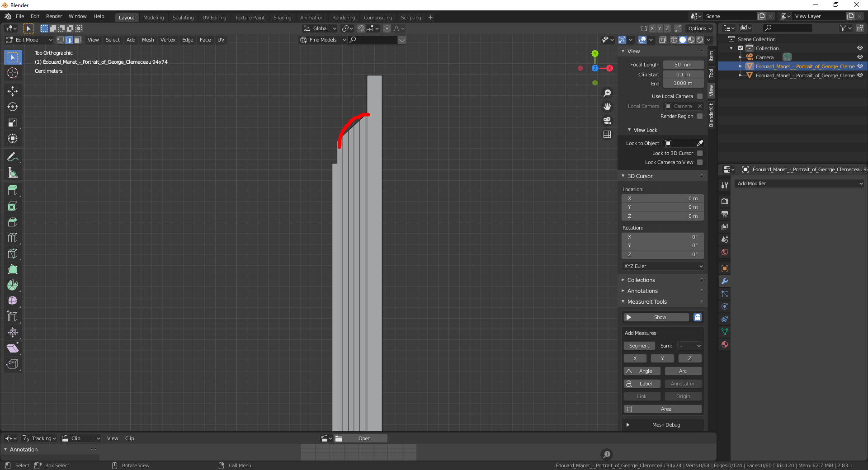Switch to Modeling workspace tab
The image size is (868, 470).
click(153, 18)
